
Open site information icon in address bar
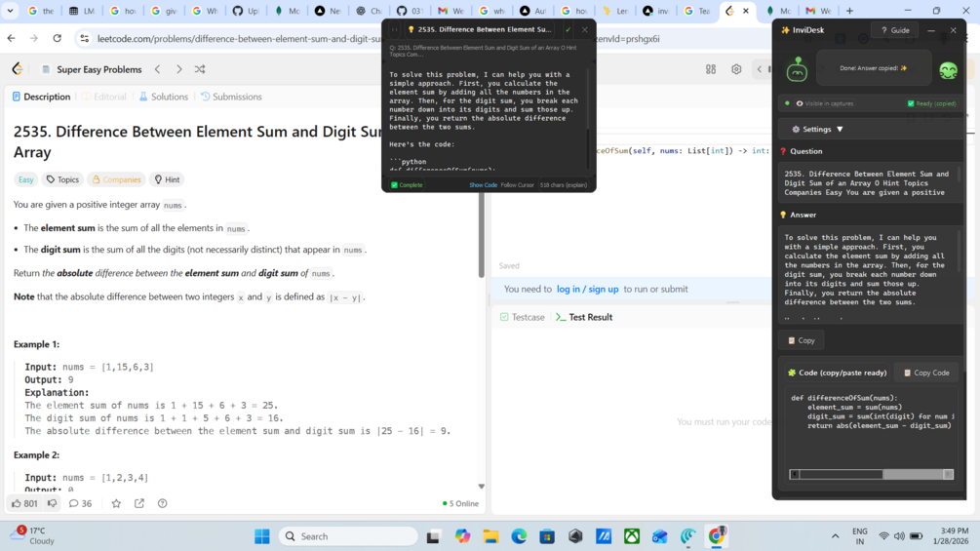(x=85, y=39)
